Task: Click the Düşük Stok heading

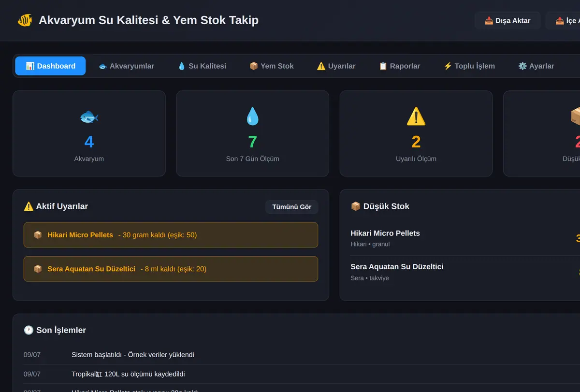Action: click(x=380, y=206)
